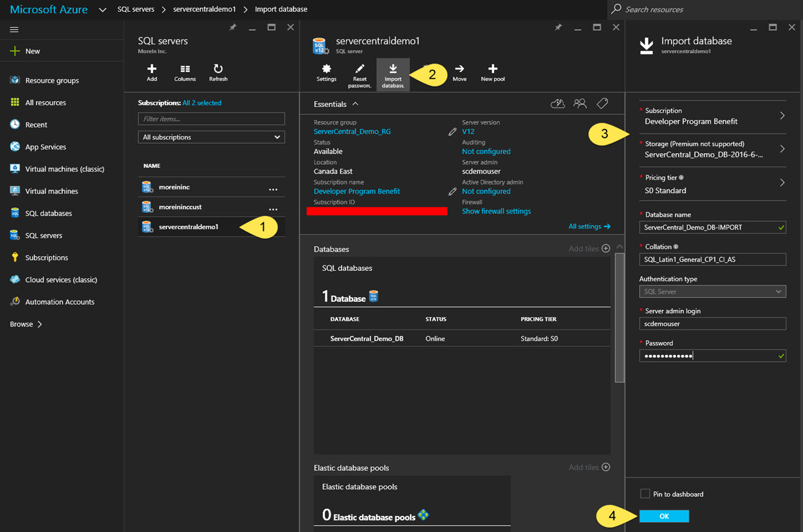Edit the subscription name with pencil icon
The image size is (803, 532).
[452, 191]
